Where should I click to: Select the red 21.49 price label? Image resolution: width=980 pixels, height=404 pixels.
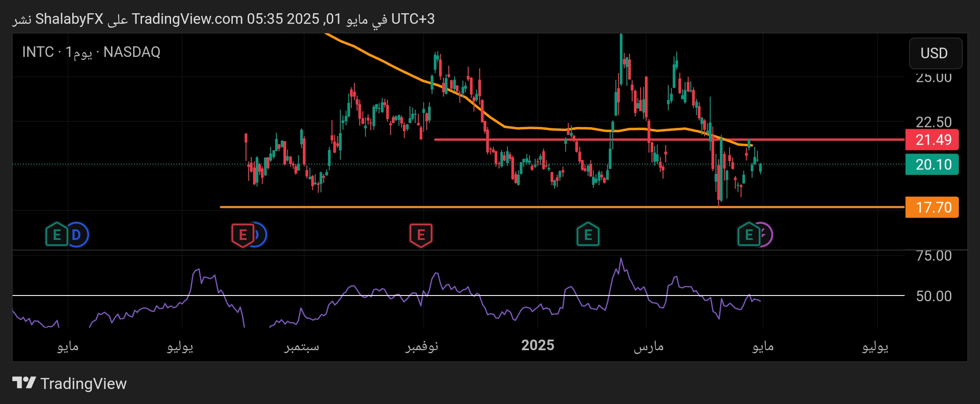pos(932,140)
